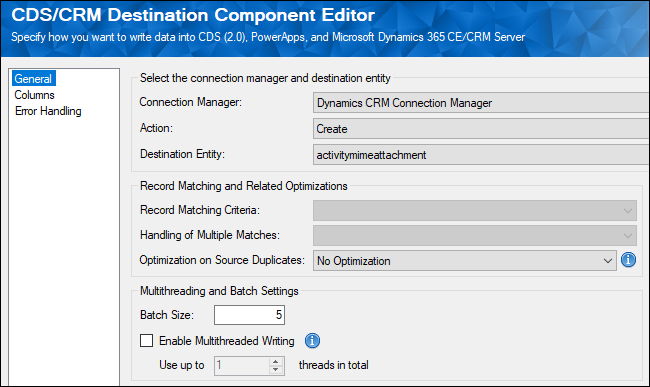Click the Batch Size label
The image size is (650, 387).
pyautogui.click(x=167, y=315)
